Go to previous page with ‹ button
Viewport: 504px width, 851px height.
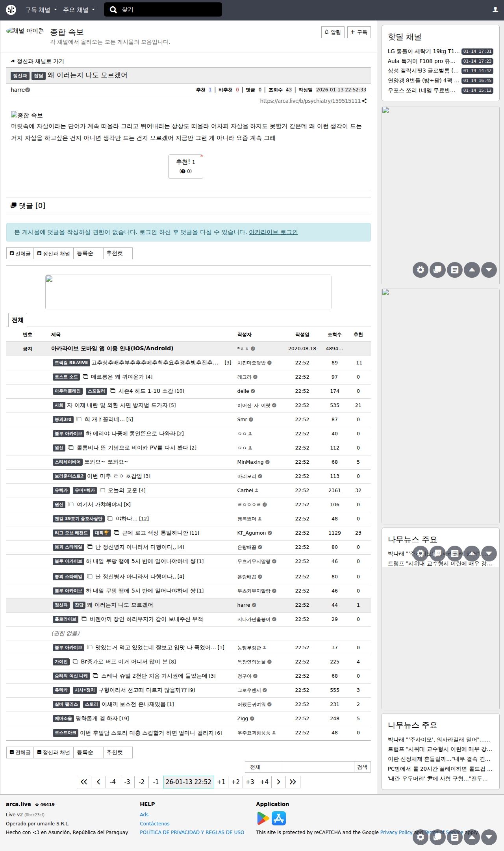pos(98,782)
